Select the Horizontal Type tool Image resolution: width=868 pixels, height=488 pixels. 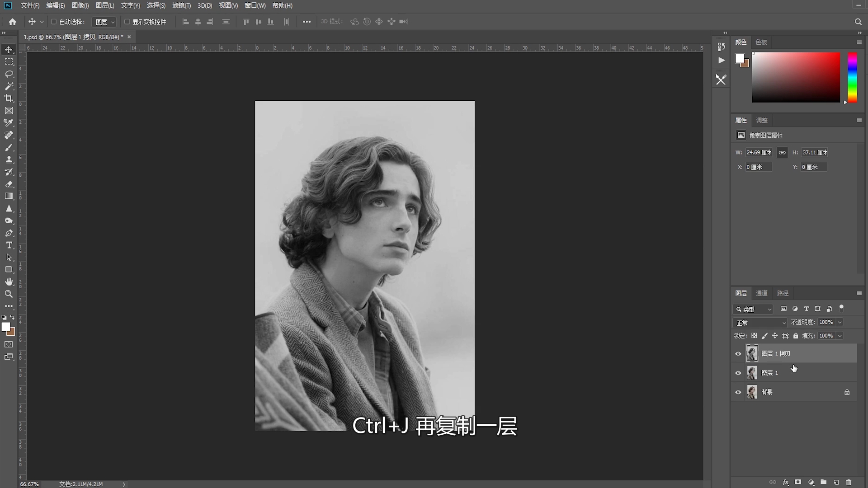[9, 245]
